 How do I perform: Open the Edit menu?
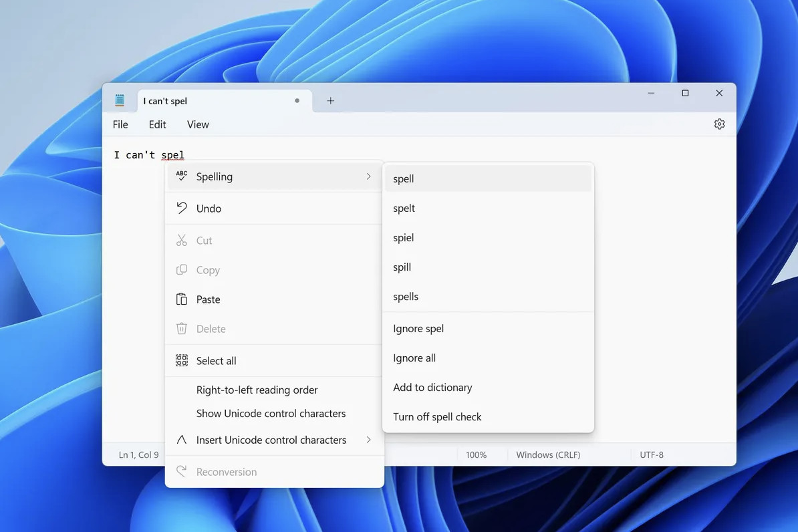(157, 124)
